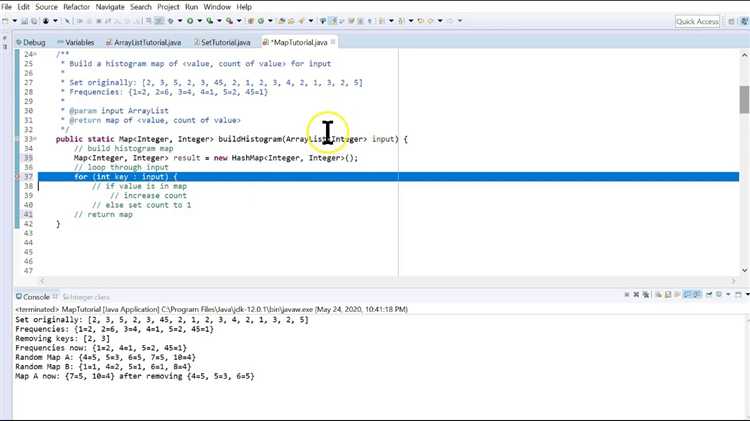Click the editor horizontal scrollbar left arrow

click(42, 281)
